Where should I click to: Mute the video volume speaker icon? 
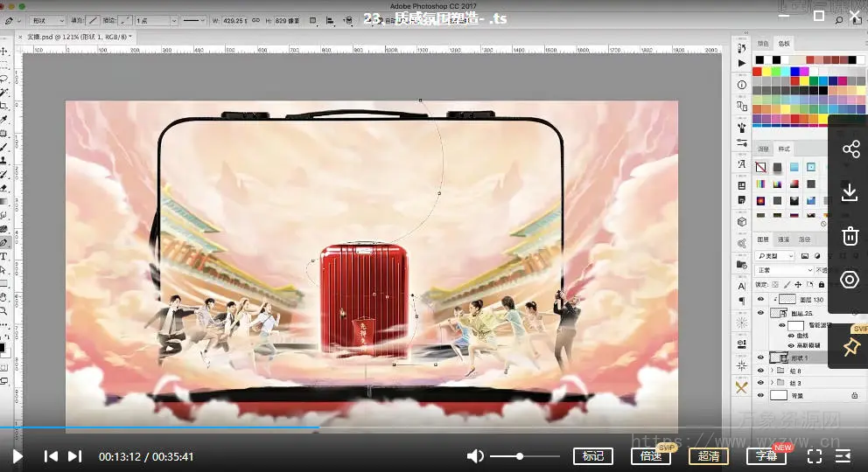pyautogui.click(x=475, y=456)
